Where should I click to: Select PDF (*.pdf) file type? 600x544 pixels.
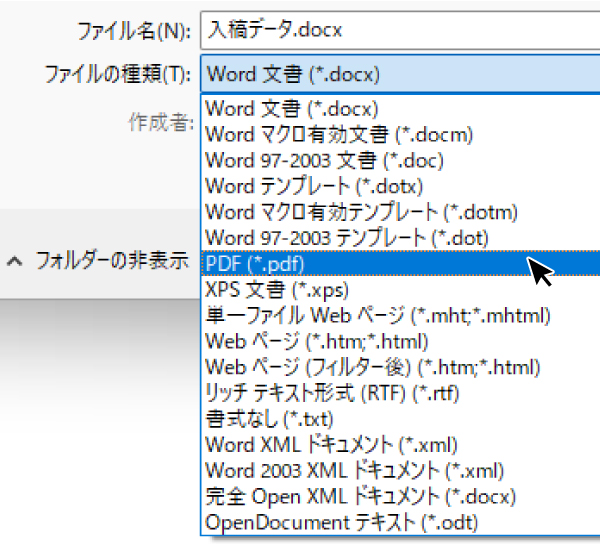tap(255, 264)
